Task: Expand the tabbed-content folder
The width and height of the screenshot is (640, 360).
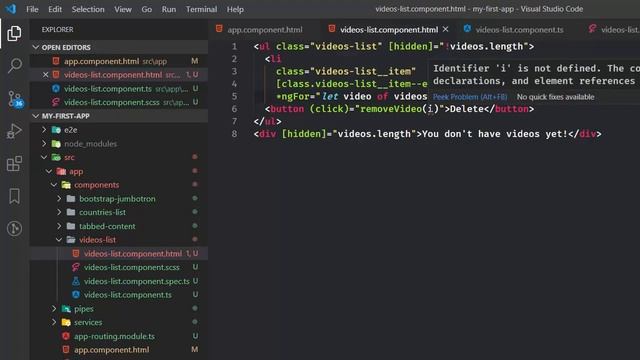Action: click(x=60, y=226)
